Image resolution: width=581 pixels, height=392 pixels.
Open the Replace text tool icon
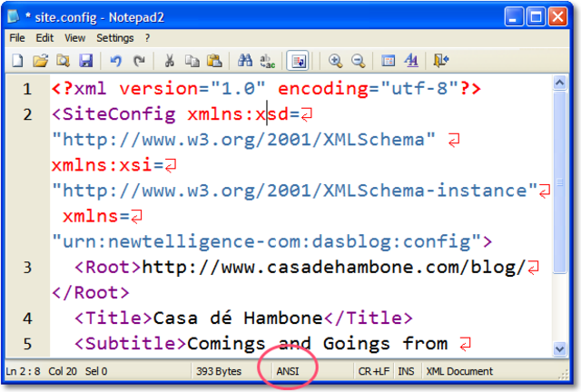tap(268, 61)
